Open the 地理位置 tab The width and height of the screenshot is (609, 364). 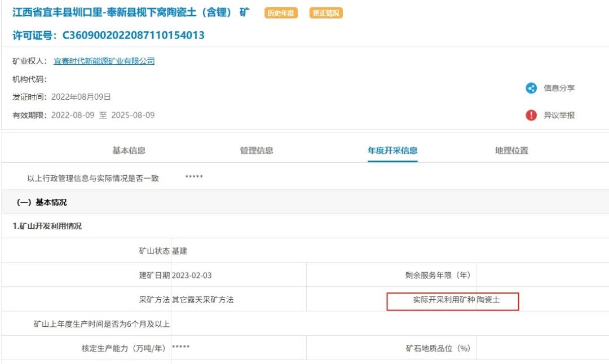pyautogui.click(x=511, y=150)
